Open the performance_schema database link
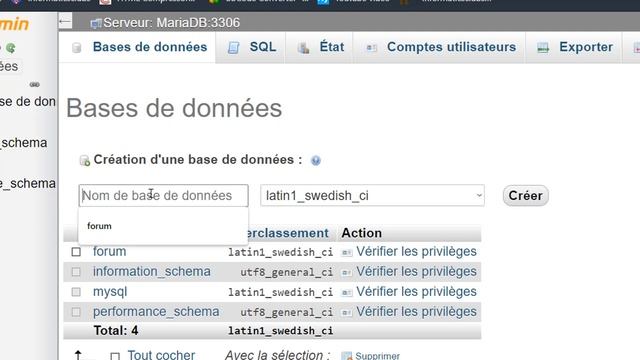This screenshot has width=640, height=360. click(x=156, y=312)
